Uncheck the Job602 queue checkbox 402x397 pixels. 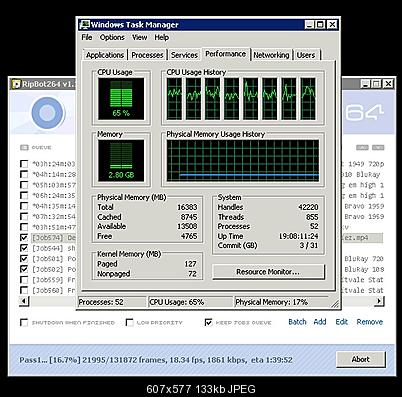[24, 269]
